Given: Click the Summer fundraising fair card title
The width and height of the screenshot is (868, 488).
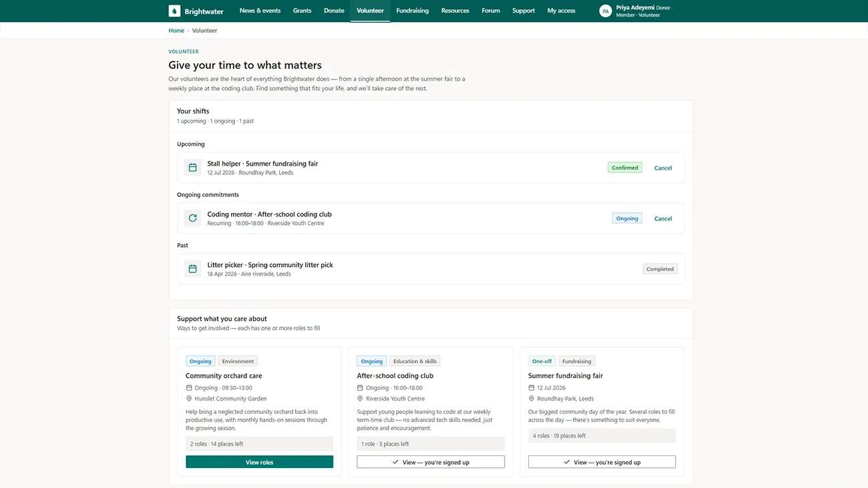Looking at the screenshot, I should click(566, 376).
